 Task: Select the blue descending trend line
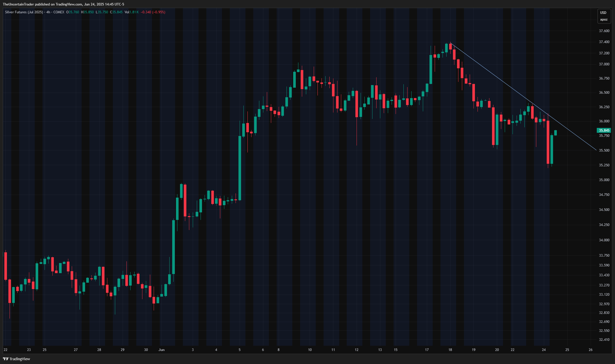point(524,97)
